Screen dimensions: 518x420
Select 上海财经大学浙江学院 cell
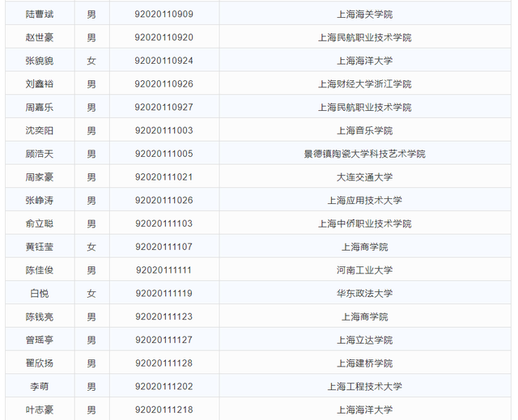pos(365,84)
